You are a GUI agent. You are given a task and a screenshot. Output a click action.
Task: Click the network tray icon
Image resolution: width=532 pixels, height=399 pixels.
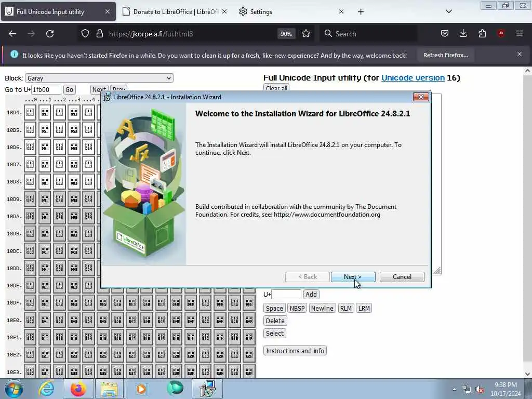tap(467, 390)
